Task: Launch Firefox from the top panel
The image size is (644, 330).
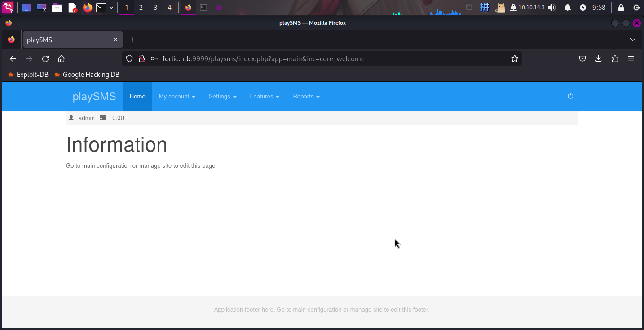Action: [x=88, y=8]
